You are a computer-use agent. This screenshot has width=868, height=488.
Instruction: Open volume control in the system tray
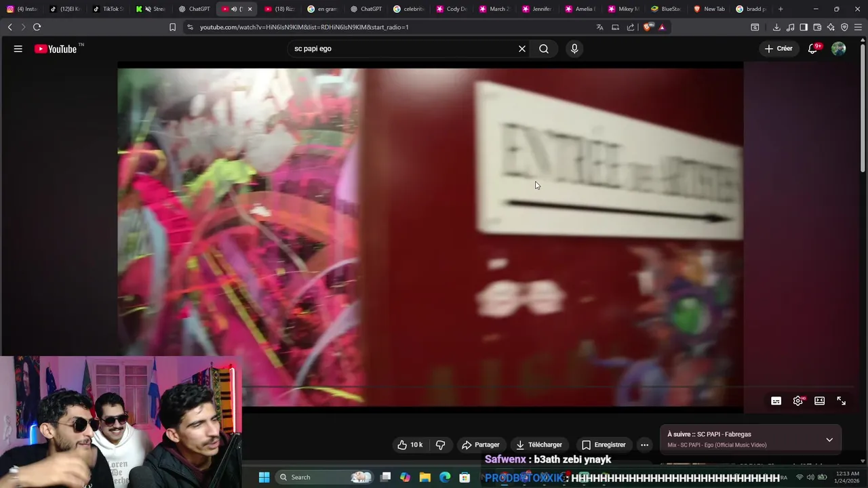click(810, 477)
